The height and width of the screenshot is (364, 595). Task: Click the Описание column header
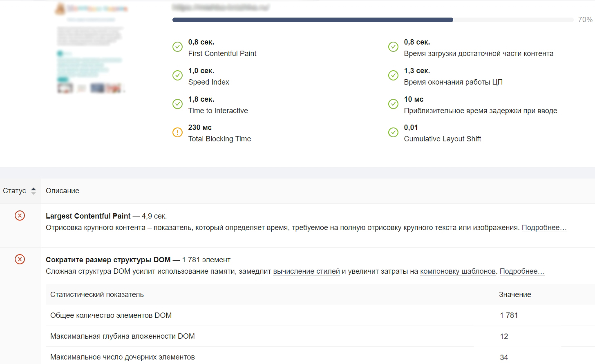63,191
